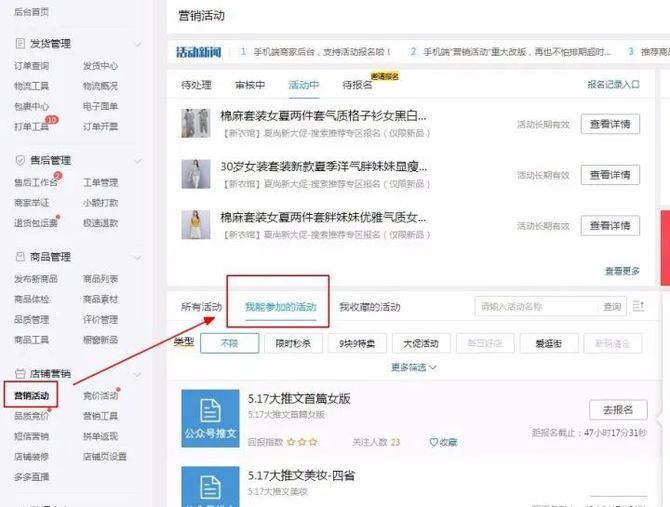Collapse the 商品管理 section chevron

pyautogui.click(x=138, y=257)
